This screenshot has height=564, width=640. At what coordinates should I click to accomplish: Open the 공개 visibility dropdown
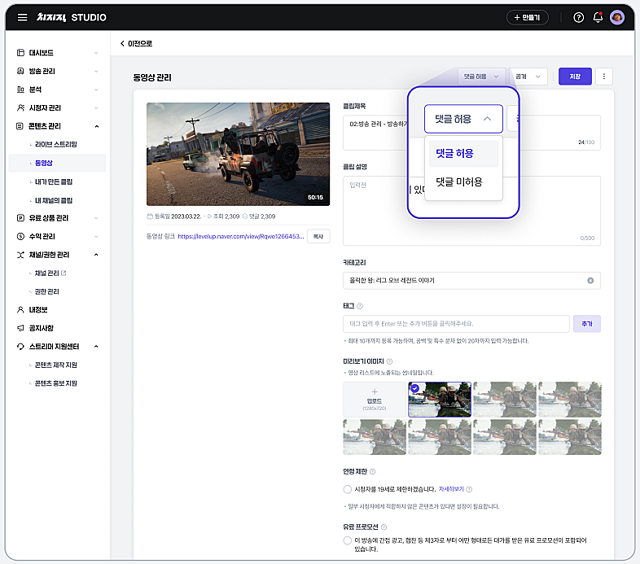coord(528,76)
